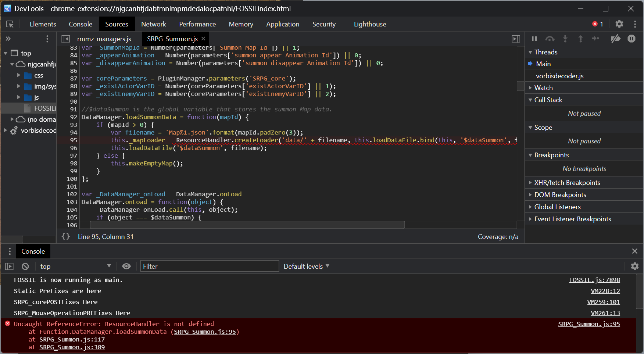Collapse the njgcanhfj extension domain node
644x354 pixels.
pos(12,64)
